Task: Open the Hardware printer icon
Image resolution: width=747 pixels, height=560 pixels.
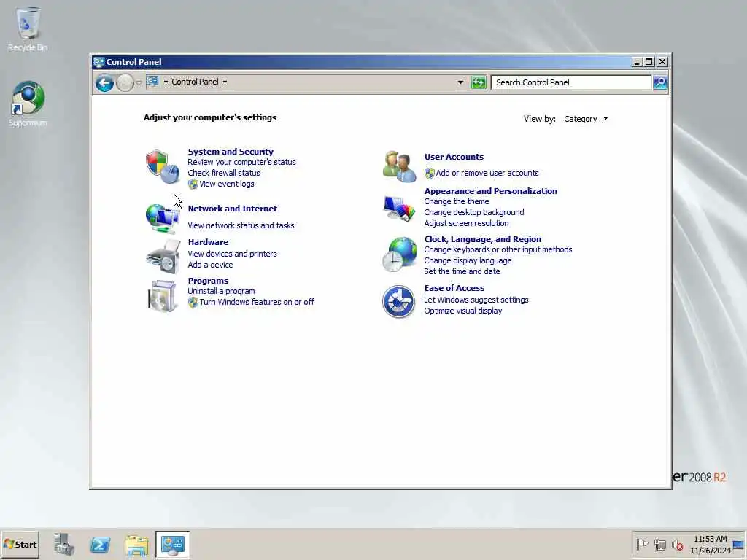Action: (163, 257)
